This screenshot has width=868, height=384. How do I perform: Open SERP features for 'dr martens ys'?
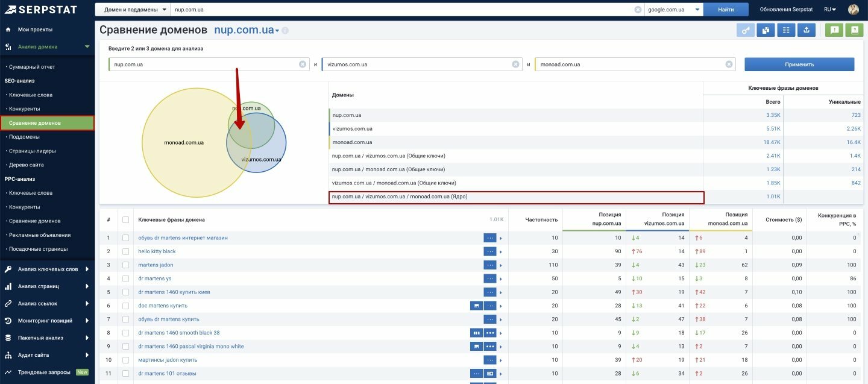coord(490,279)
